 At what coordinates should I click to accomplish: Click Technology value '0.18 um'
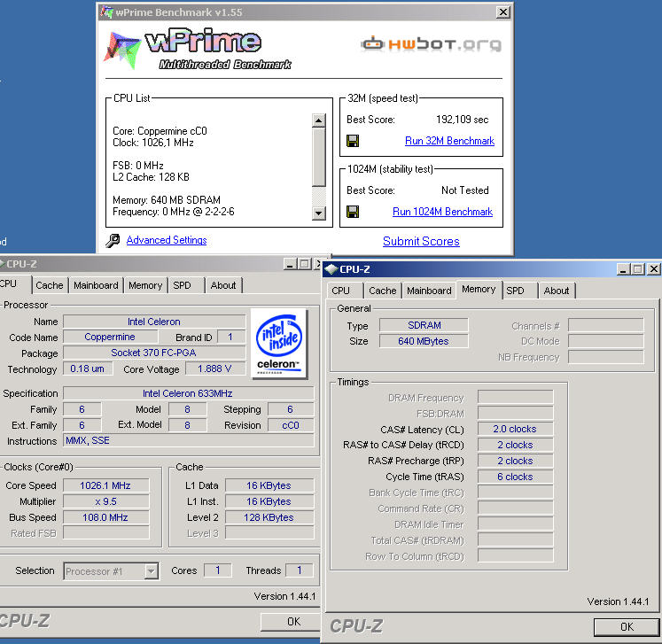(x=88, y=369)
